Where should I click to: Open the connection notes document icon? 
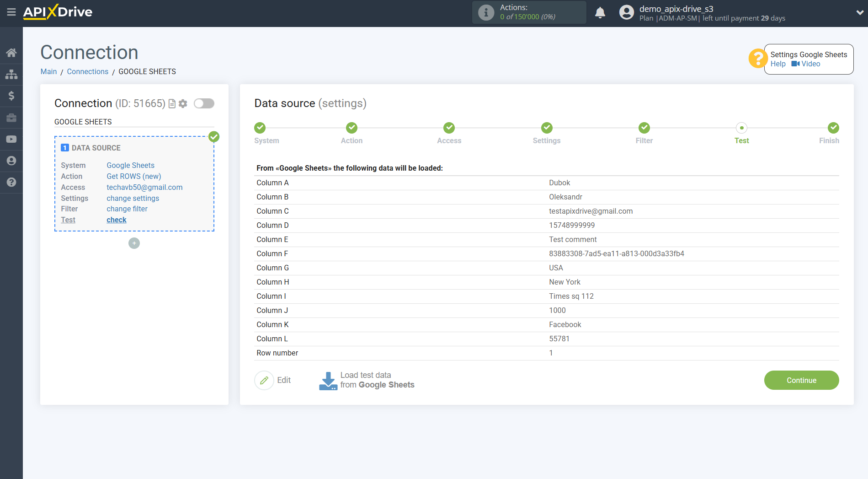[172, 104]
